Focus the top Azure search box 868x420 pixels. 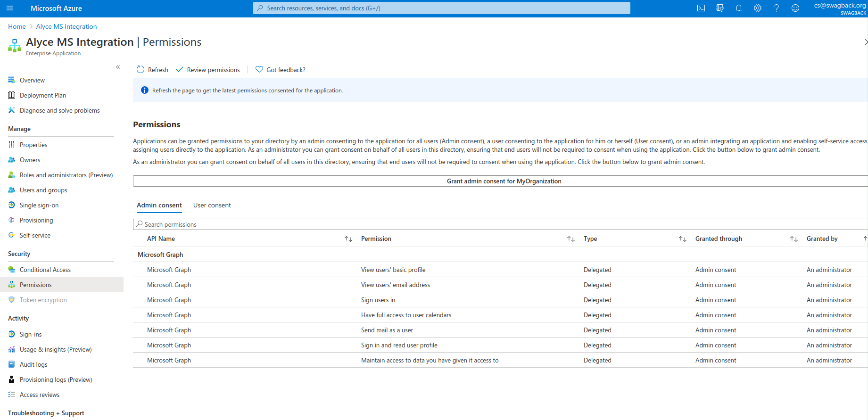click(x=442, y=8)
